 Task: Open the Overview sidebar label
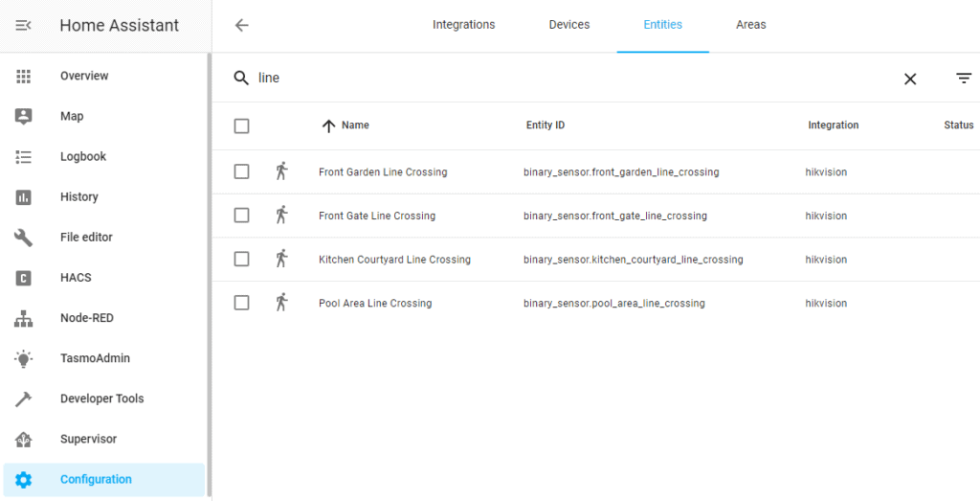pyautogui.click(x=84, y=76)
